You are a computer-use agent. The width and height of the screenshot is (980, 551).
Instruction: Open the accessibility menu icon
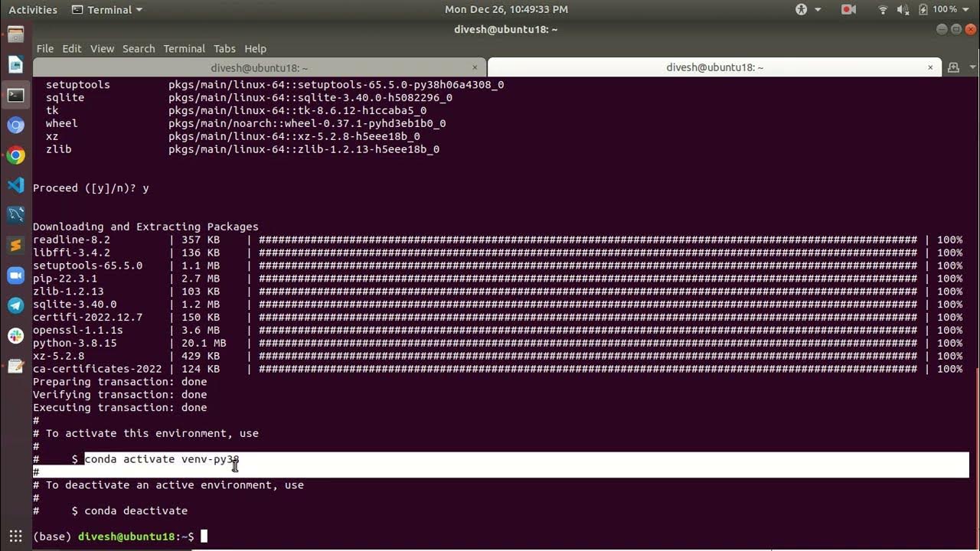(802, 9)
